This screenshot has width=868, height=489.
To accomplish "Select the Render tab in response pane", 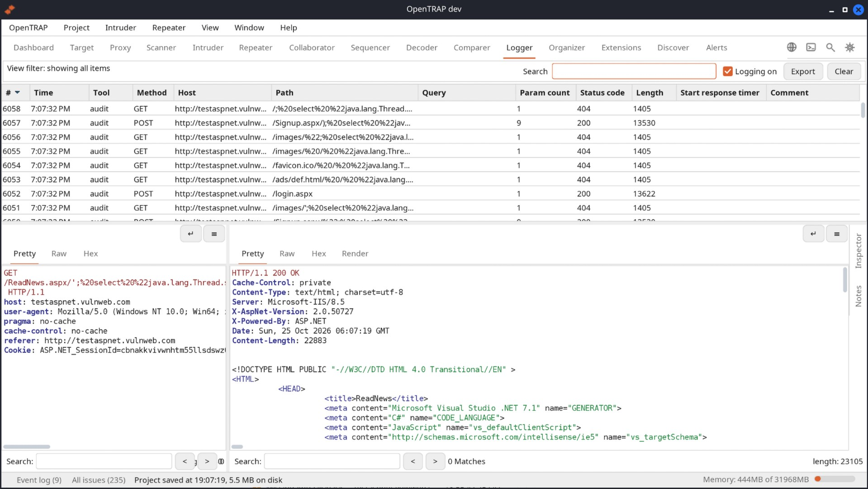I will click(355, 254).
